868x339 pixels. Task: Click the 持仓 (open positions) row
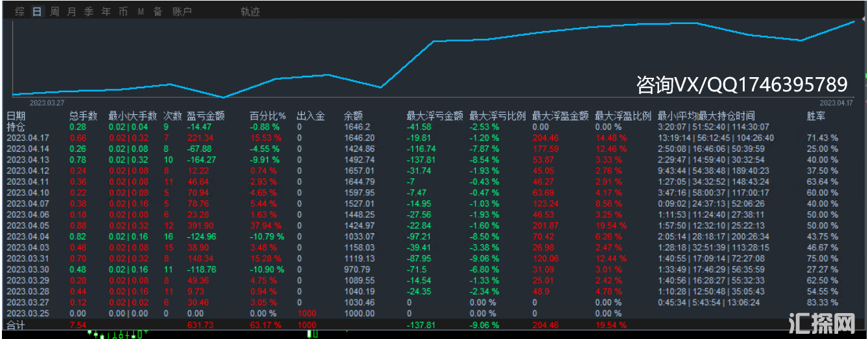pyautogui.click(x=16, y=127)
